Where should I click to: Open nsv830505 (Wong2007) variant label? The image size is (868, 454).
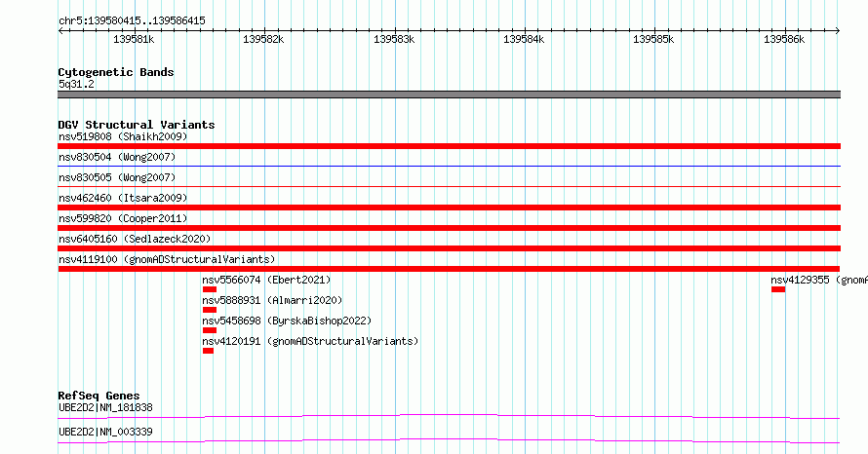117,177
